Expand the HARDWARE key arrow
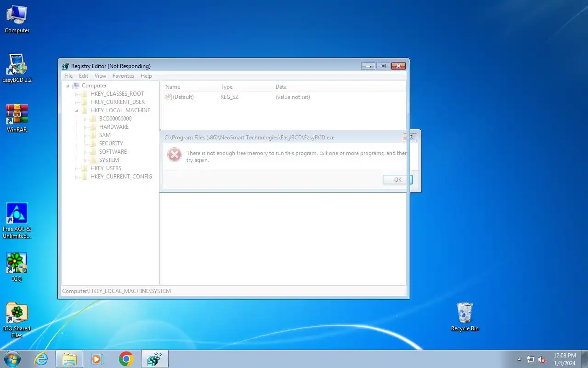Image resolution: width=588 pixels, height=368 pixels. tap(85, 127)
